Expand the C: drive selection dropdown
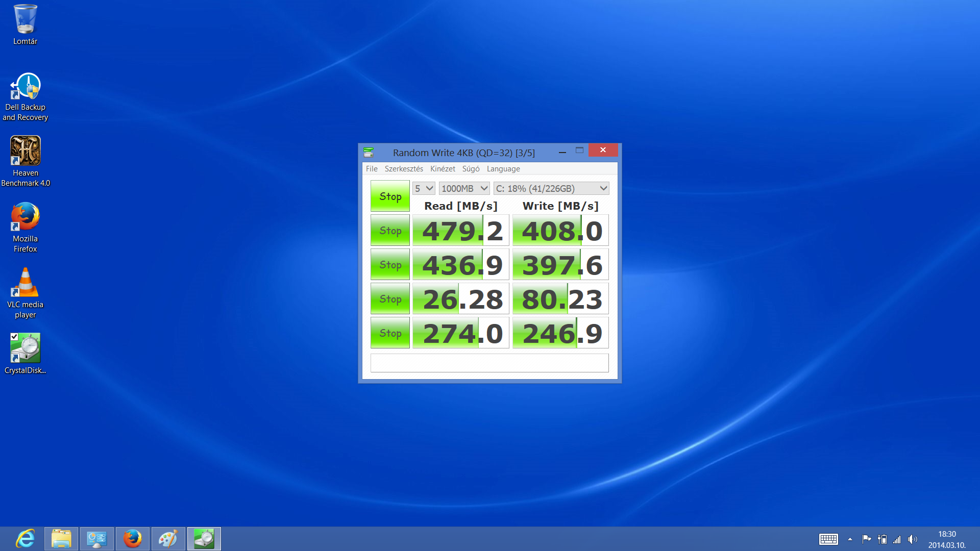 coord(551,188)
